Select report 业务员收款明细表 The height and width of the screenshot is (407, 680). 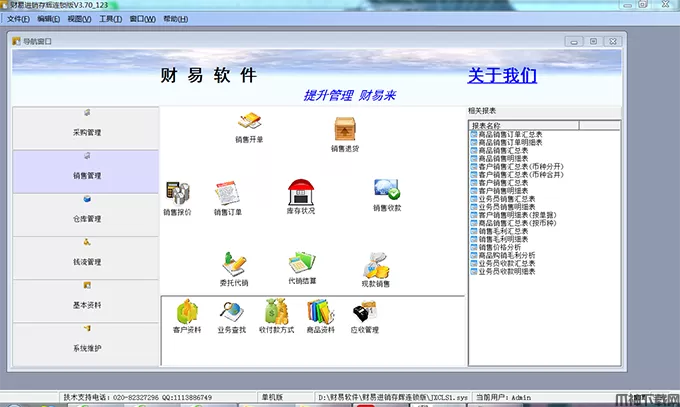coord(503,272)
